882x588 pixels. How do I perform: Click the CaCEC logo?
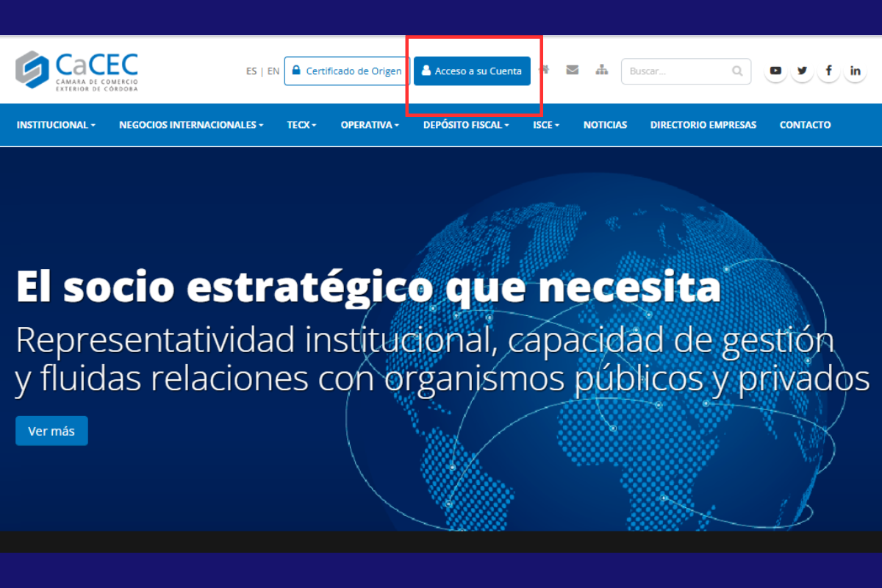[x=76, y=71]
